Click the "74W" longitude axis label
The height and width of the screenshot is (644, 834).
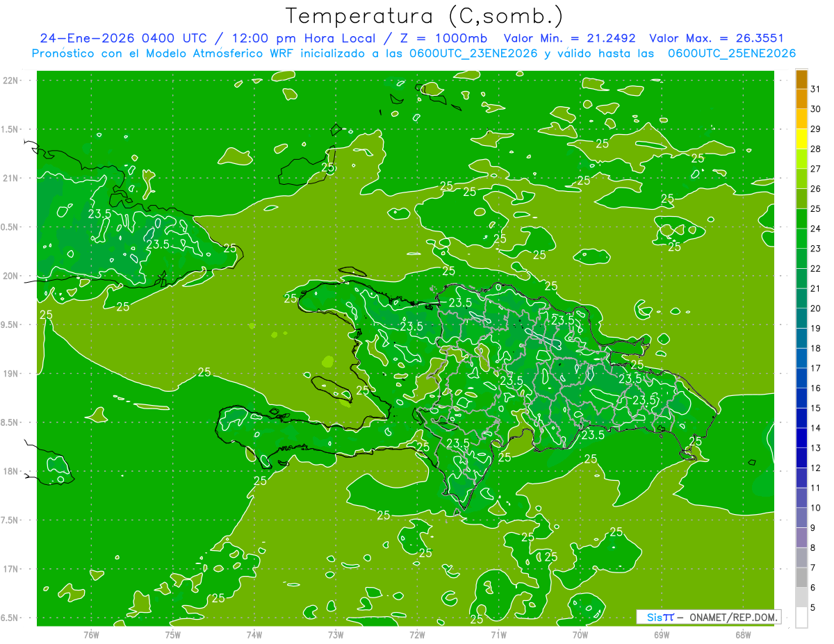coord(254,635)
